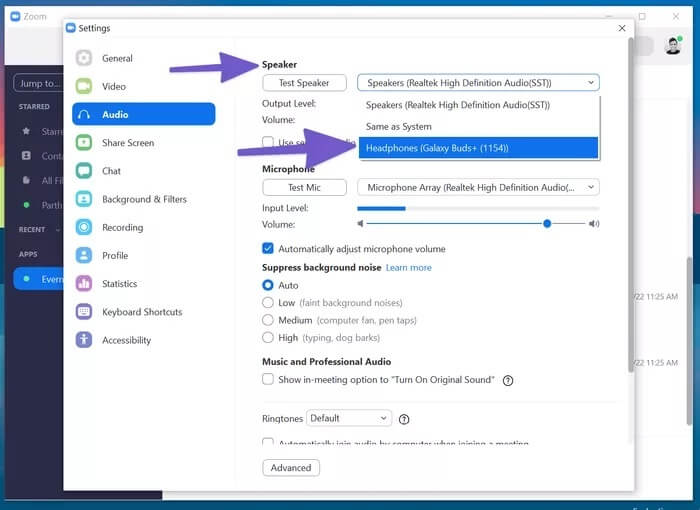Enable Turn On Original Sound checkbox

268,379
